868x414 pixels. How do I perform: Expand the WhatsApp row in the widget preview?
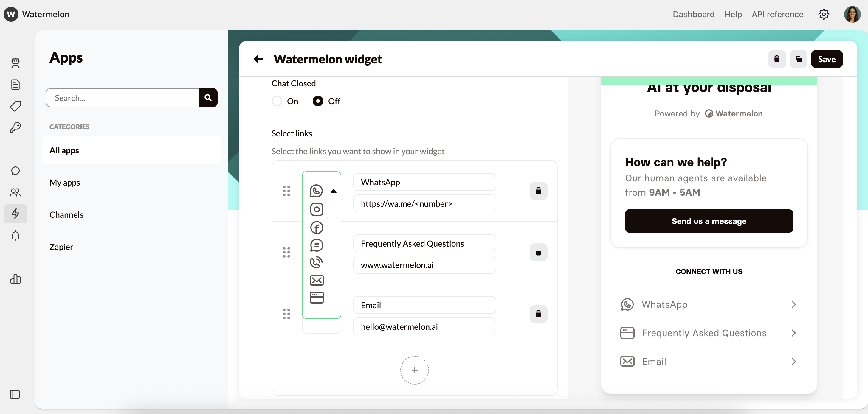794,304
